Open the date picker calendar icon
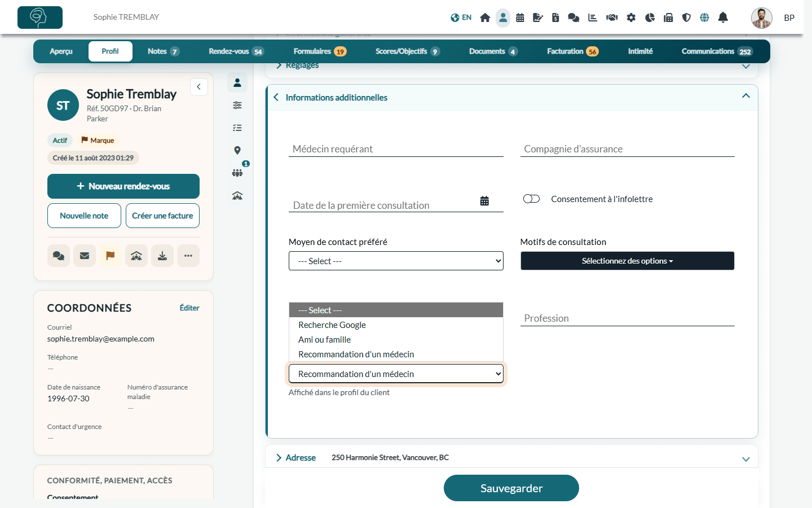 484,201
